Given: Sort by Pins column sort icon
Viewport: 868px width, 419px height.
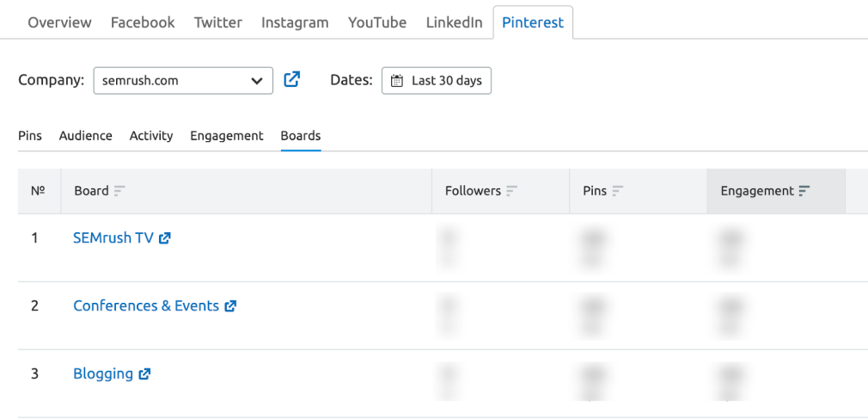Looking at the screenshot, I should 618,191.
